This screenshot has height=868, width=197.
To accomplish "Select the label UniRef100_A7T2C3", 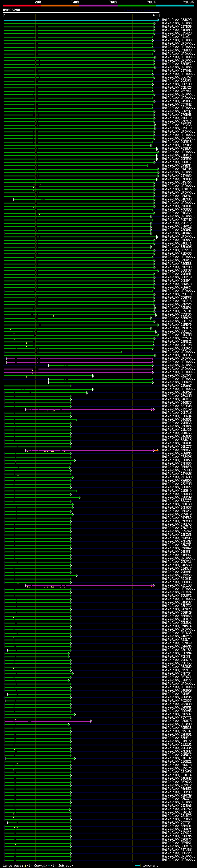I will pos(177,125).
